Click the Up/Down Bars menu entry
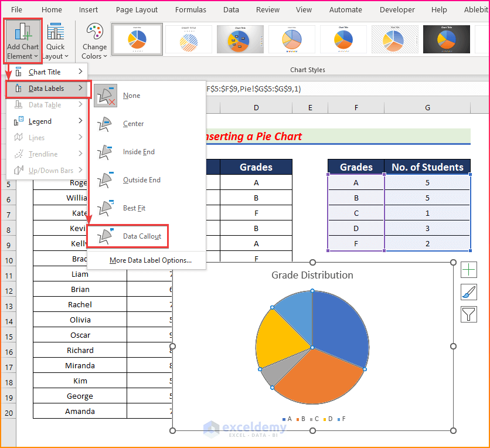Screen dimensions: 490x448 point(46,171)
